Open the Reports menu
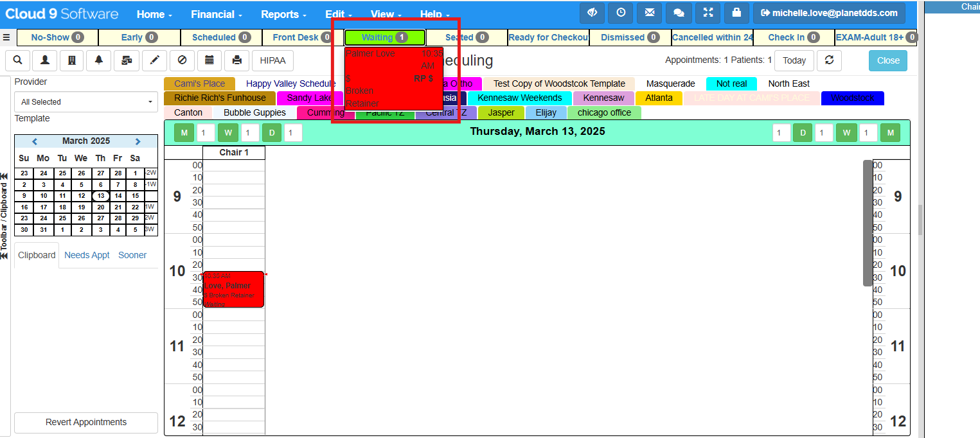This screenshot has width=980, height=438. pos(283,13)
